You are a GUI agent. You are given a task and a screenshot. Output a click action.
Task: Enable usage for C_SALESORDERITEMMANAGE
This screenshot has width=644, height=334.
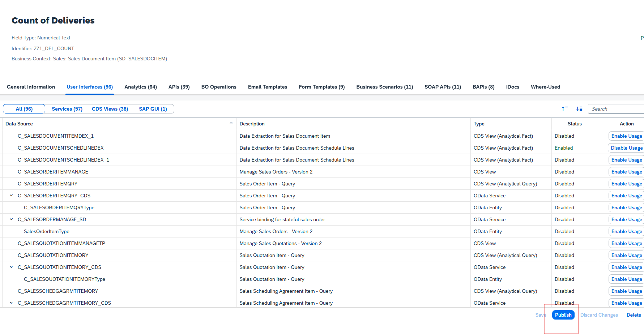click(626, 172)
